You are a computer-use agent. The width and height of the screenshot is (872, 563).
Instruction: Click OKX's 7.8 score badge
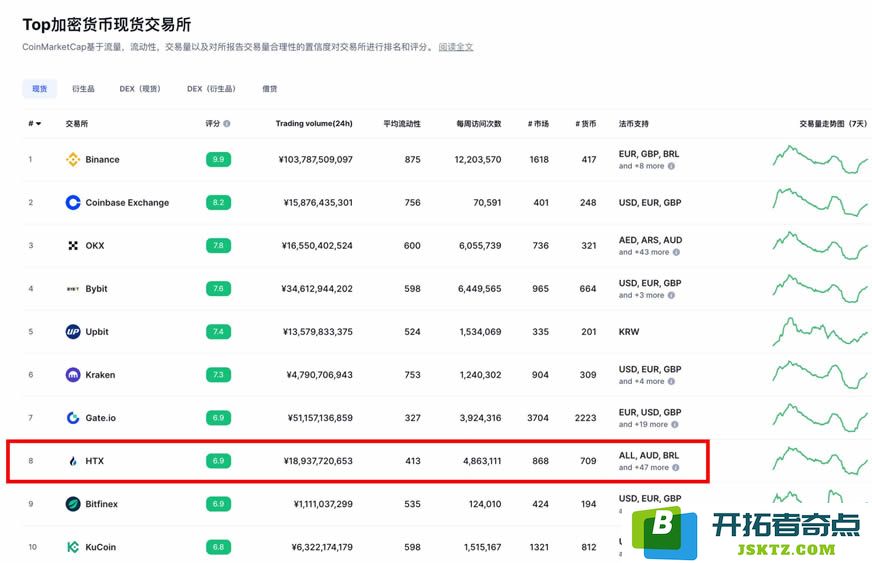(218, 245)
